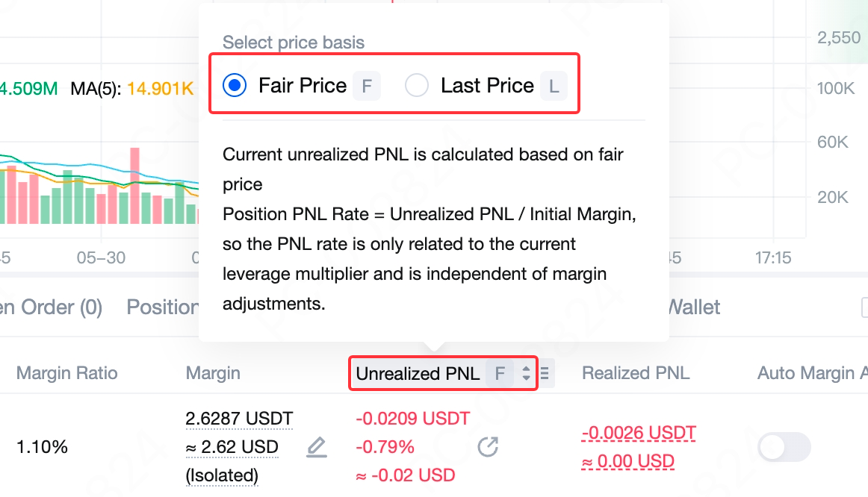Click the F badge beside Fair Price
Viewport: 868px width, 497px height.
(x=366, y=86)
